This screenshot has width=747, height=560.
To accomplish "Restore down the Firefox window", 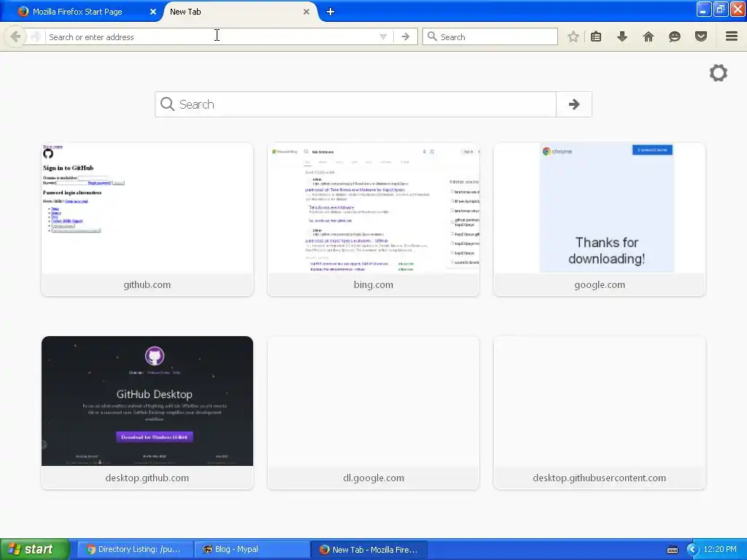I will (721, 9).
